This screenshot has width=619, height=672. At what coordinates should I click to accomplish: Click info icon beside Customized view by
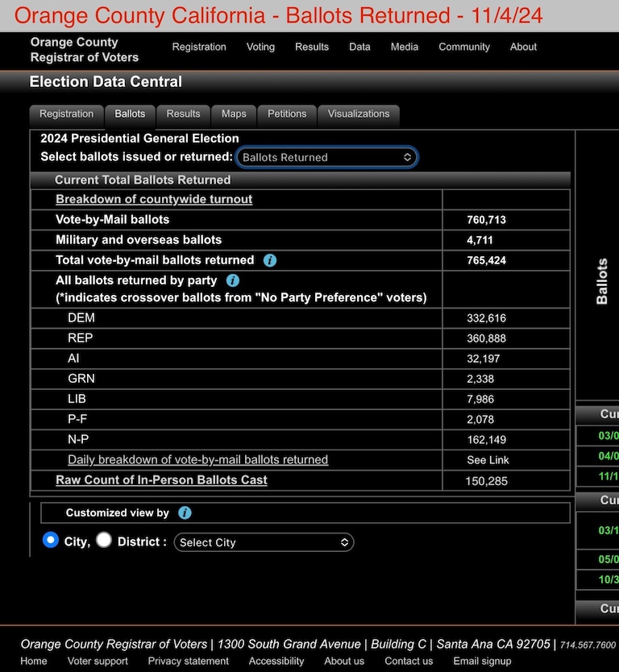(185, 512)
